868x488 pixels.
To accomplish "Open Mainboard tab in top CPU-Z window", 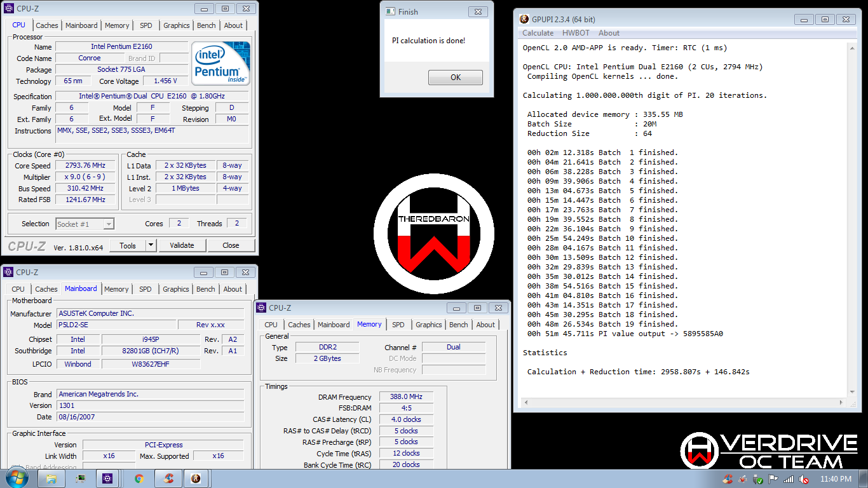I will coord(81,25).
